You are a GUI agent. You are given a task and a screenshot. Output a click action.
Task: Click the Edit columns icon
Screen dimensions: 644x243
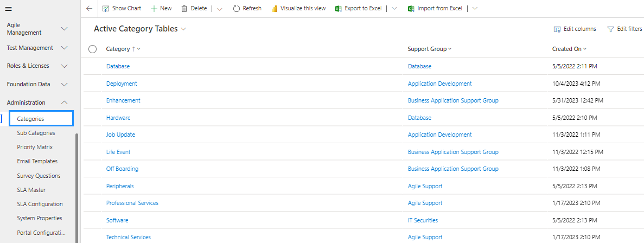[557, 29]
